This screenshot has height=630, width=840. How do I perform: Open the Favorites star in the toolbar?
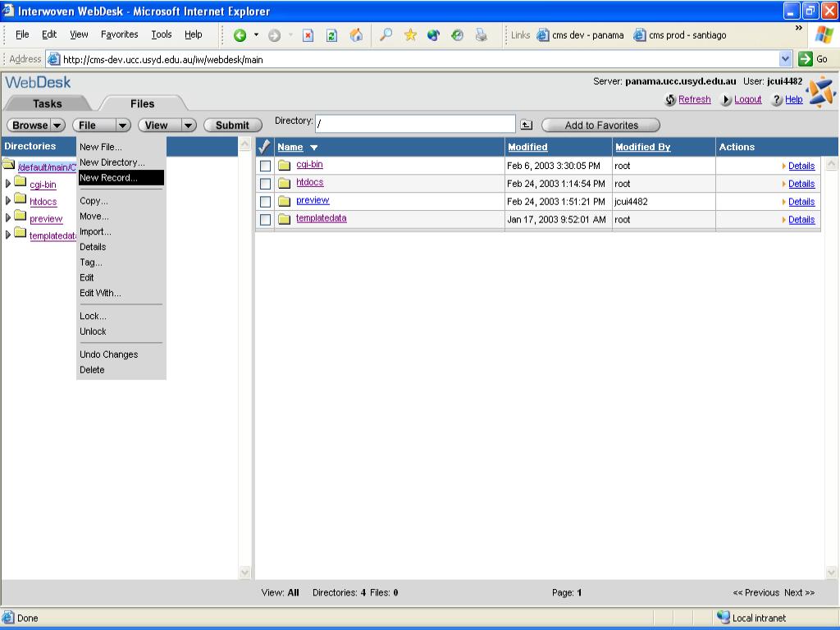pyautogui.click(x=410, y=35)
